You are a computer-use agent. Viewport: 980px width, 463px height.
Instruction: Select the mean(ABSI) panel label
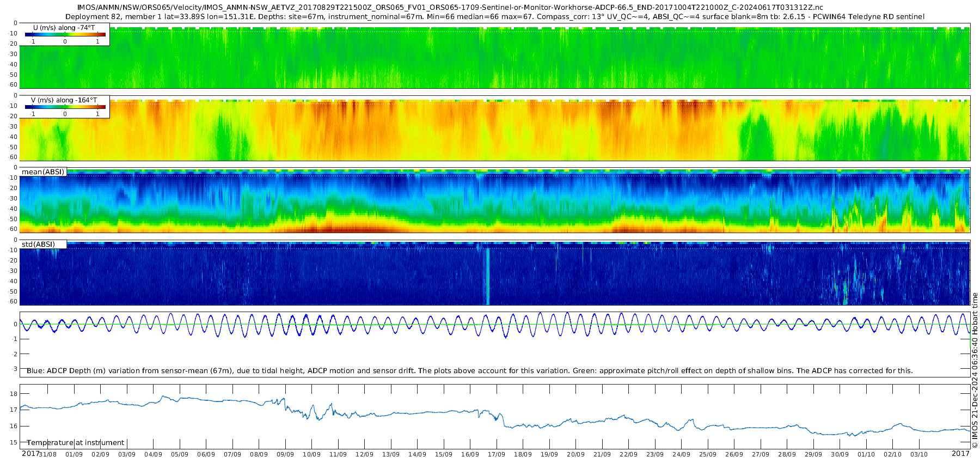(x=43, y=172)
